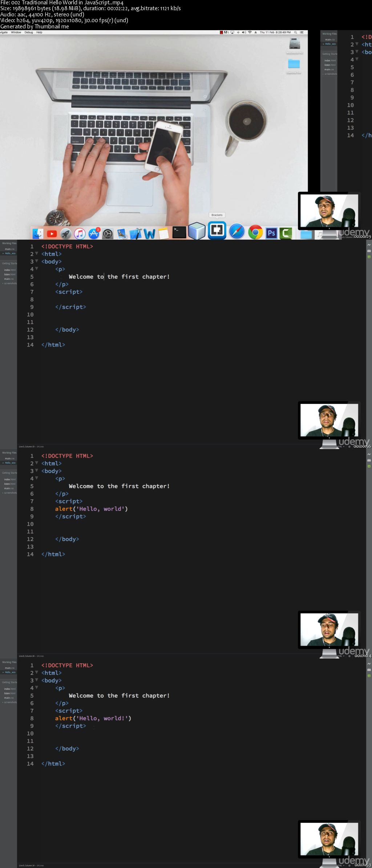Collapse body fold arrow in 00:01:24 frame
The image size is (372, 868).
(x=37, y=471)
